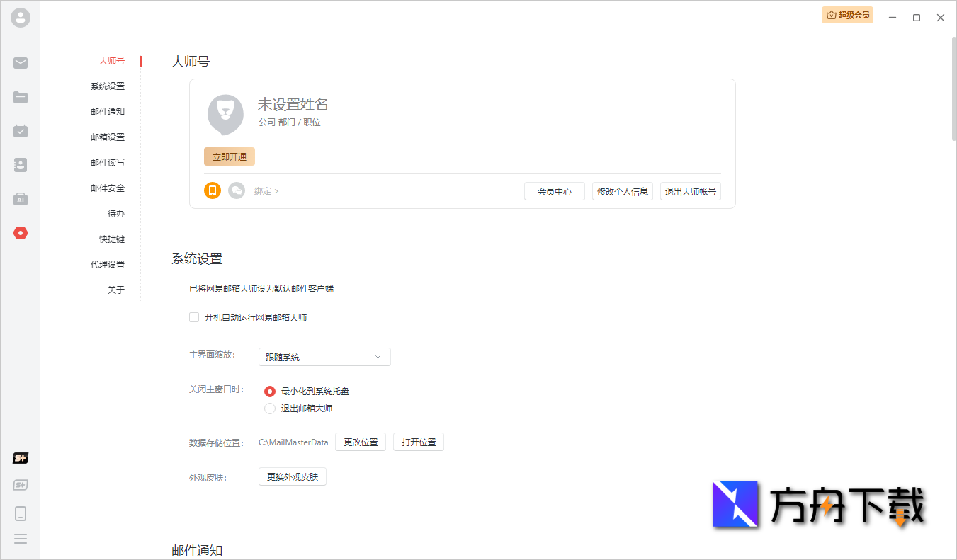Open the 邮箱设置 section in the settings menu
This screenshot has width=957, height=560.
point(109,137)
